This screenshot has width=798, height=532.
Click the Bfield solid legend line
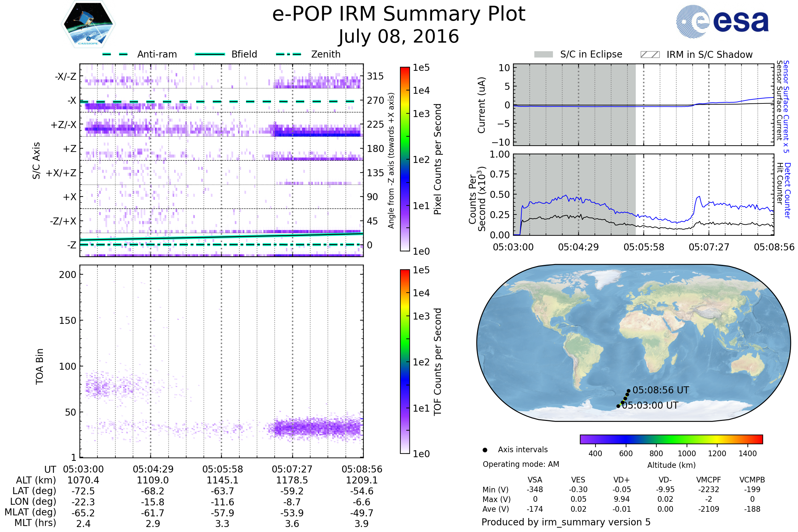pyautogui.click(x=210, y=54)
